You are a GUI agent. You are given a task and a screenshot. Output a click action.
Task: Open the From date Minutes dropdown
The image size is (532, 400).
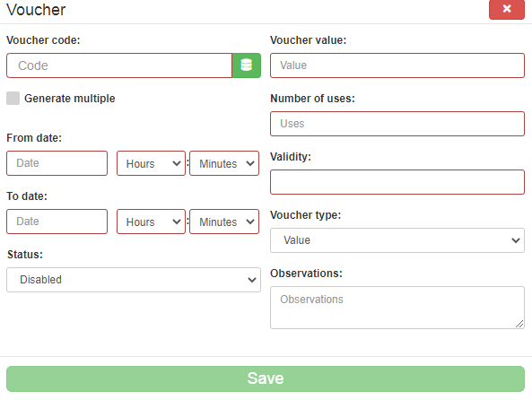(224, 163)
